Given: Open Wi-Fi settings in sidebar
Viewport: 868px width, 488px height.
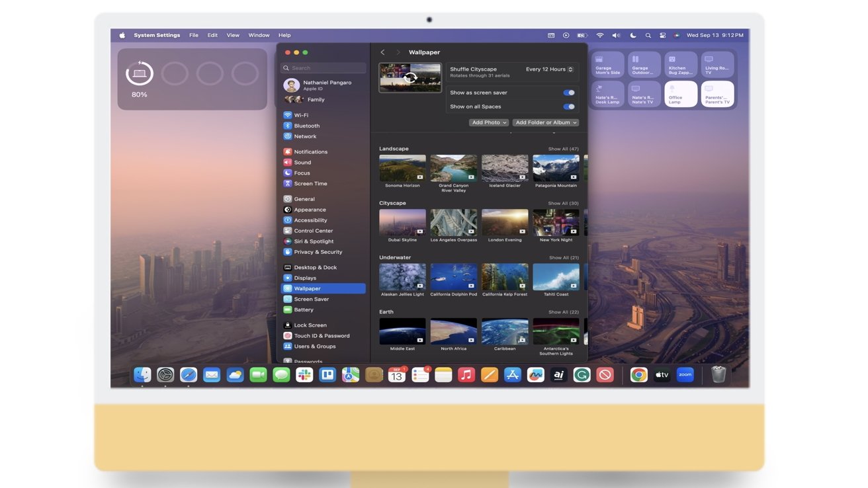Looking at the screenshot, I should point(301,115).
